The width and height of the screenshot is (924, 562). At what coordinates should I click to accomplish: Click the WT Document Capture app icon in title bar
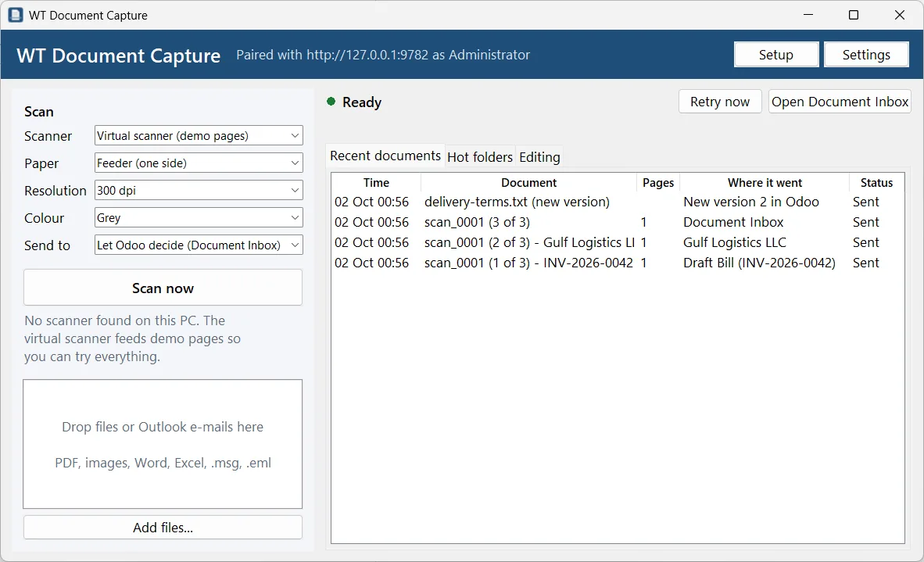(x=16, y=15)
